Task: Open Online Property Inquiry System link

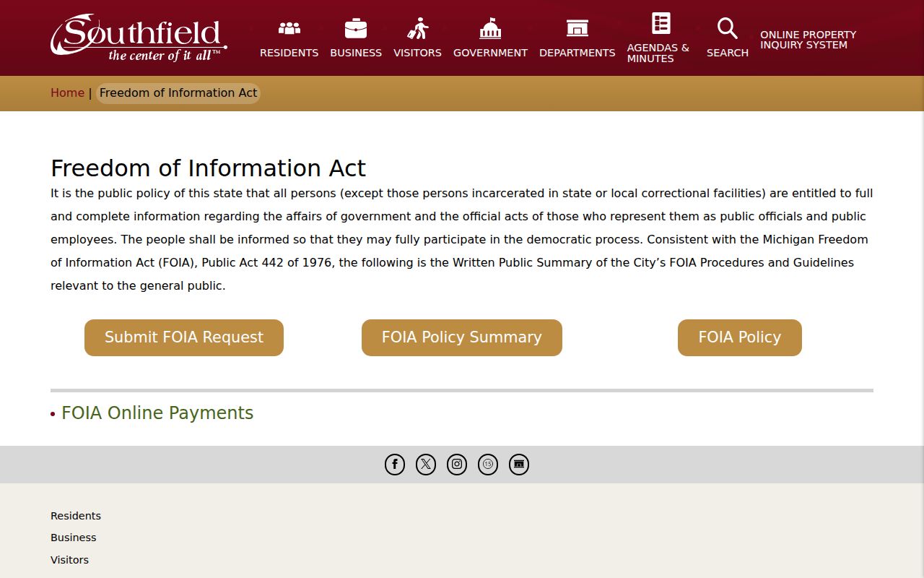Action: point(808,40)
